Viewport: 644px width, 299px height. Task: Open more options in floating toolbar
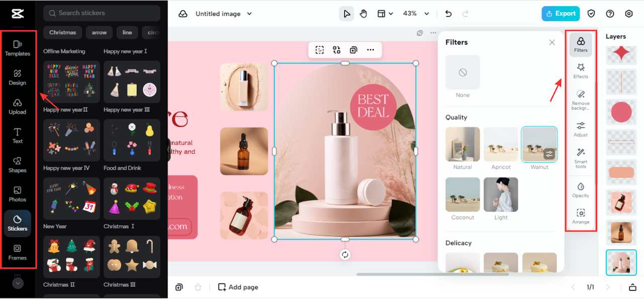click(x=371, y=50)
